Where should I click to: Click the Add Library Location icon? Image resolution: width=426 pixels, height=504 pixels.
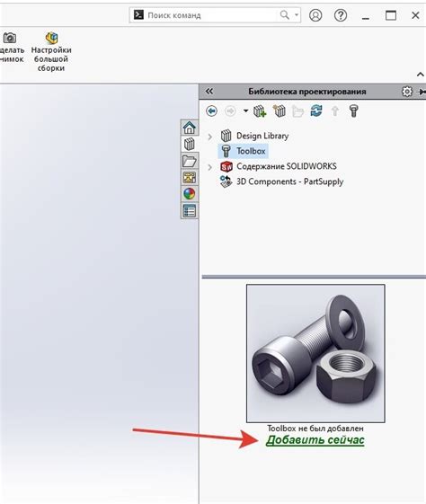point(260,111)
